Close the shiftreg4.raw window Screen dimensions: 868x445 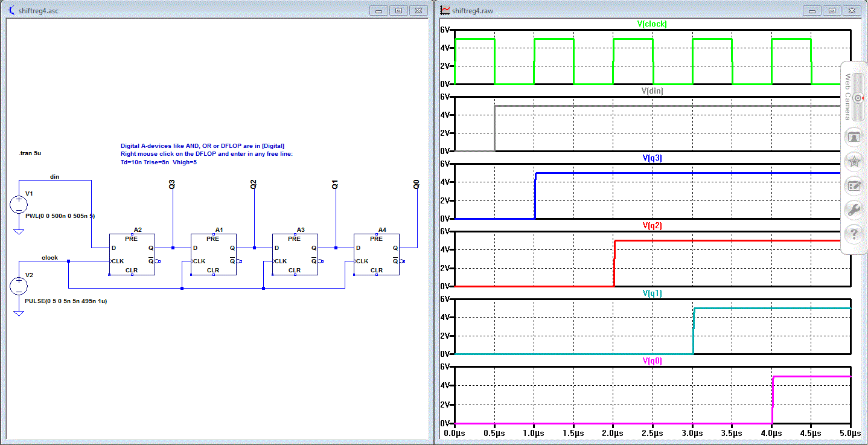click(851, 11)
